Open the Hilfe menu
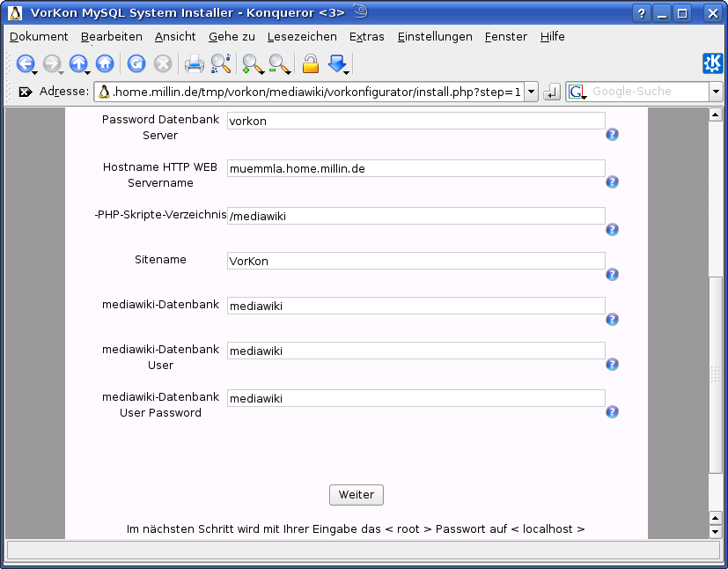Viewport: 728px width, 569px height. (553, 37)
